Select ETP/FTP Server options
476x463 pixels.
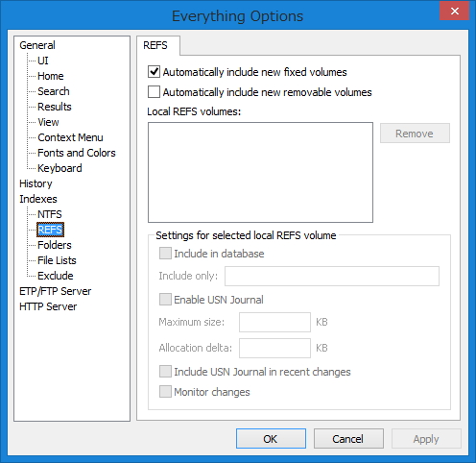pos(55,291)
